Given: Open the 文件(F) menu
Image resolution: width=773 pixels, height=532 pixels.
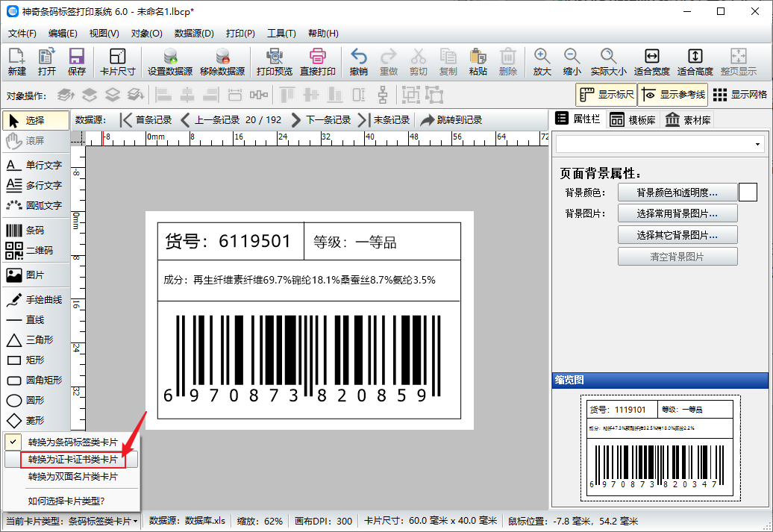Looking at the screenshot, I should tap(22, 33).
